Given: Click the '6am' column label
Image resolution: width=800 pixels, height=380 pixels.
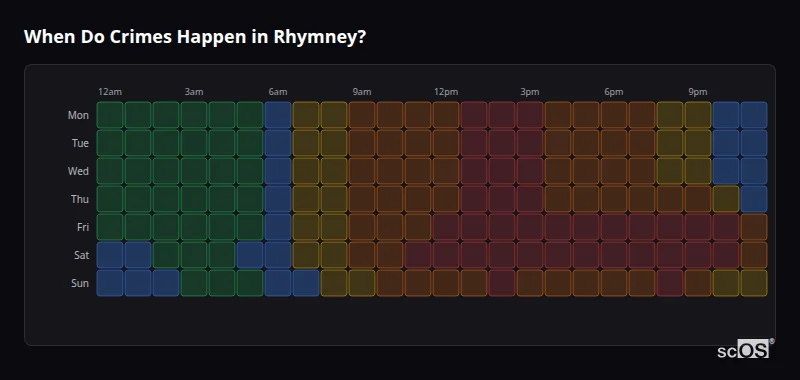Looking at the screenshot, I should pos(278,92).
